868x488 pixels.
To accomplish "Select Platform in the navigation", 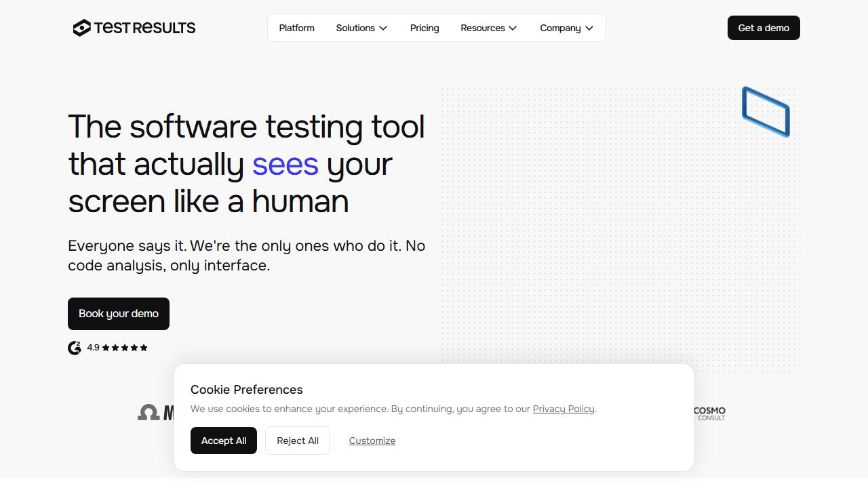I will [296, 28].
